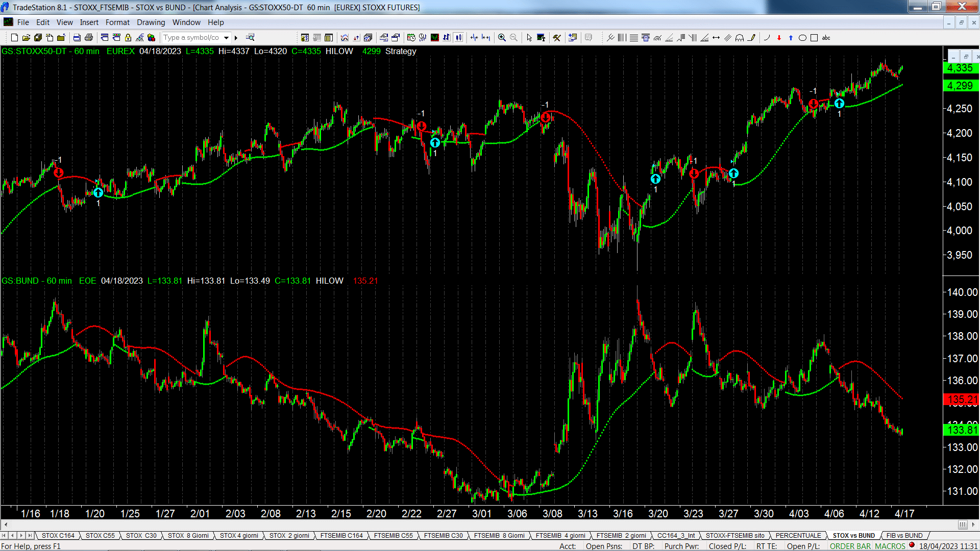Open the Drawing menu
Screen dimensions: 980x551
(151, 22)
